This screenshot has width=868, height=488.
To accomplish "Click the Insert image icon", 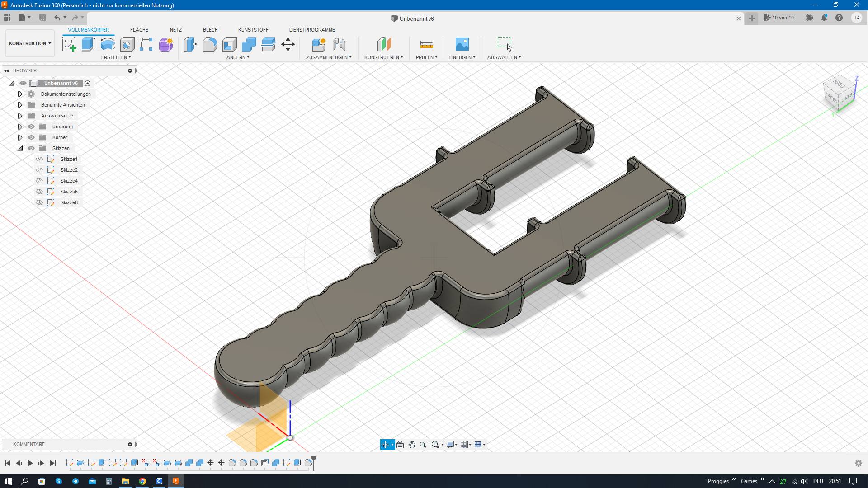I will (x=462, y=44).
